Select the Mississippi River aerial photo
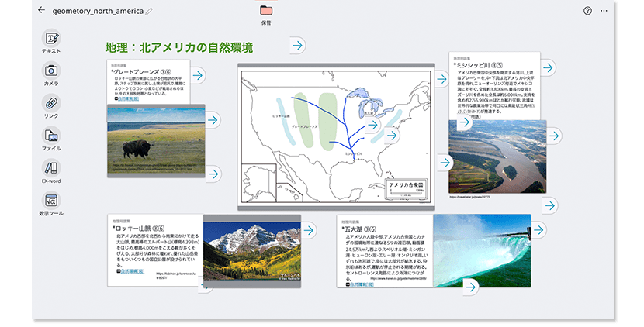 pyautogui.click(x=497, y=157)
